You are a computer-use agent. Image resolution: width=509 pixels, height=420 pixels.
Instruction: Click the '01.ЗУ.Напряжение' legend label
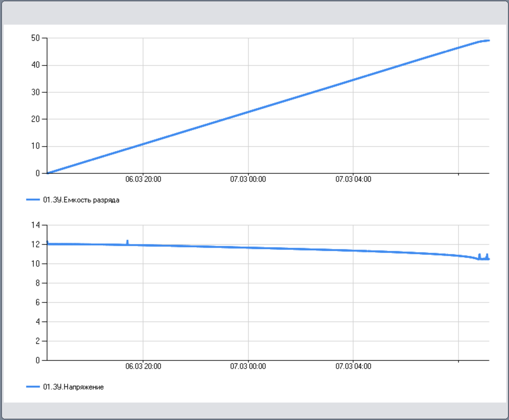(73, 387)
